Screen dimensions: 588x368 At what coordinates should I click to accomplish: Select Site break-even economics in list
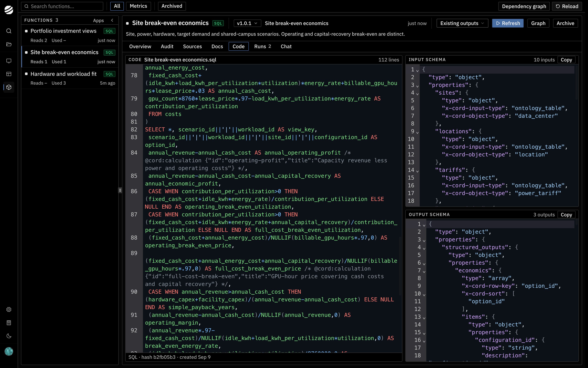(70, 57)
